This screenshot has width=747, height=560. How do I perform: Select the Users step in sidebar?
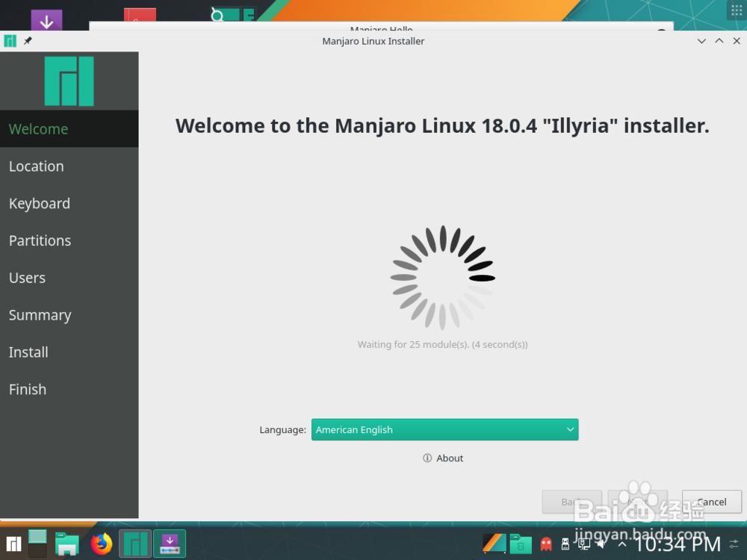69,278
